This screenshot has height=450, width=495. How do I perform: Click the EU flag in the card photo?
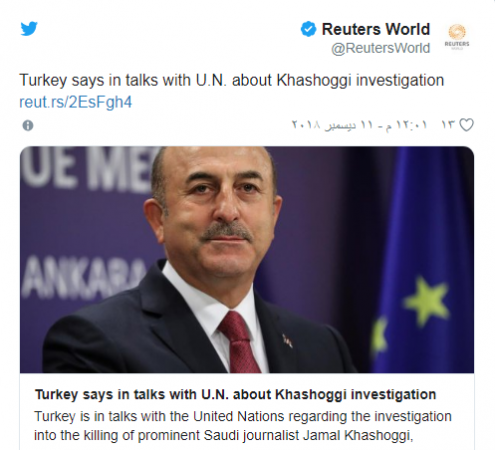(x=423, y=260)
